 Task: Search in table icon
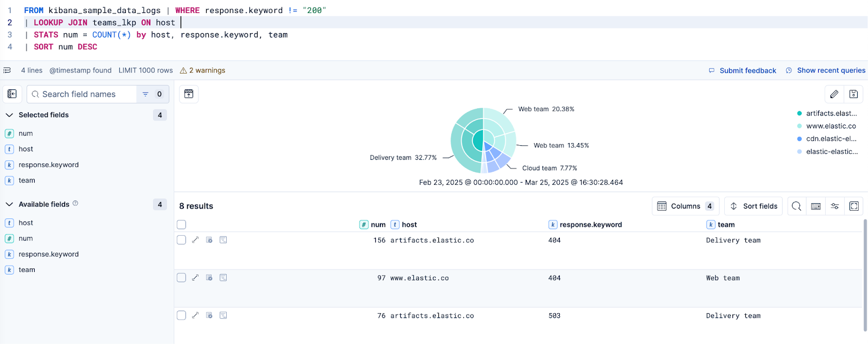click(x=796, y=206)
